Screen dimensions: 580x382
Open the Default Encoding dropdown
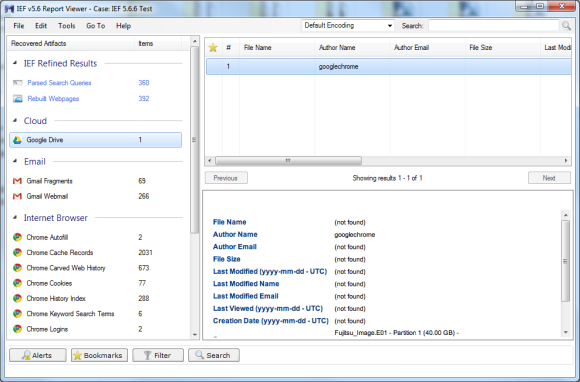348,26
